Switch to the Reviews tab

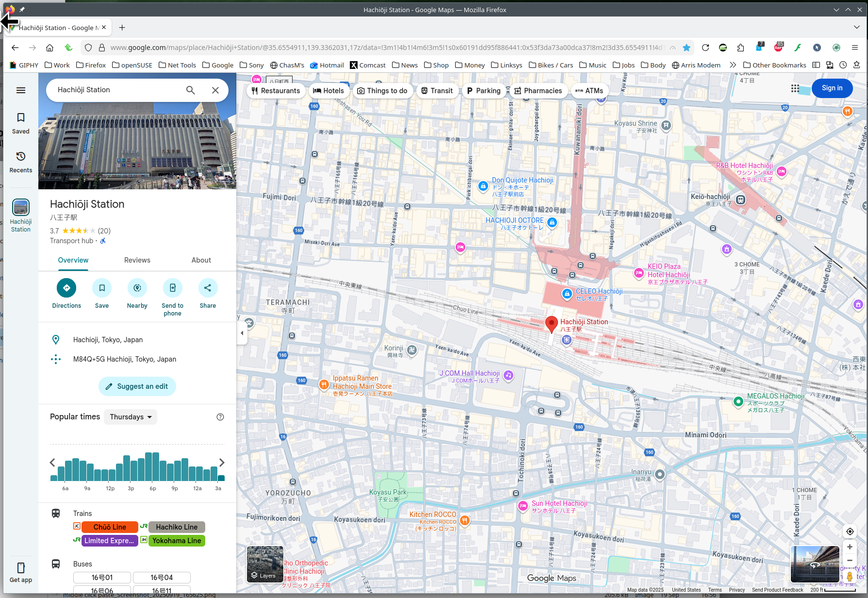coord(137,260)
